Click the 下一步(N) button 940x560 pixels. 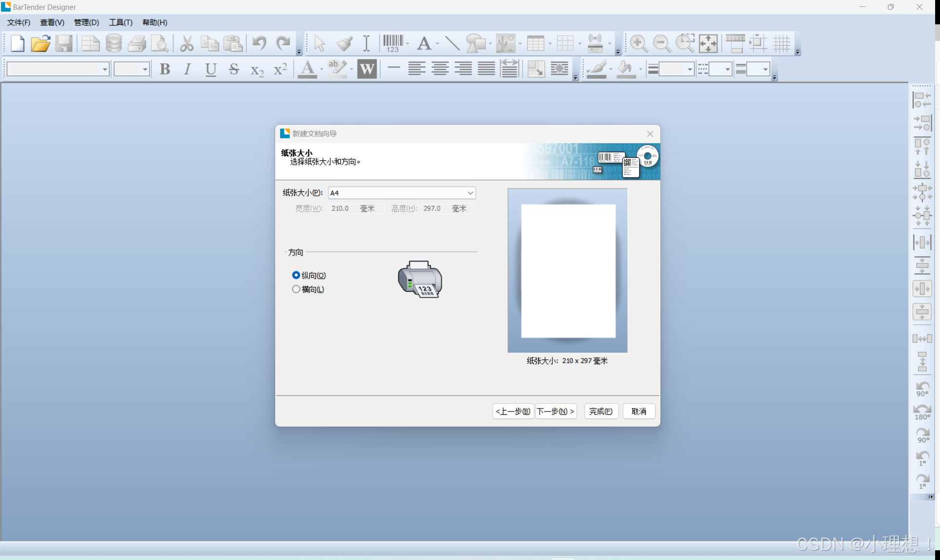[x=555, y=411]
